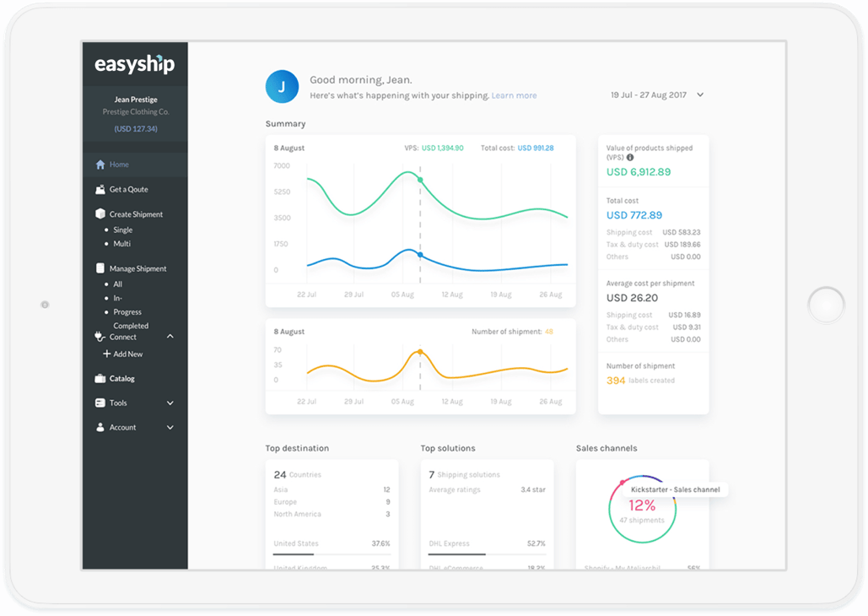Expand the Account dropdown
Viewport: 868px width, 616px height.
click(x=170, y=427)
